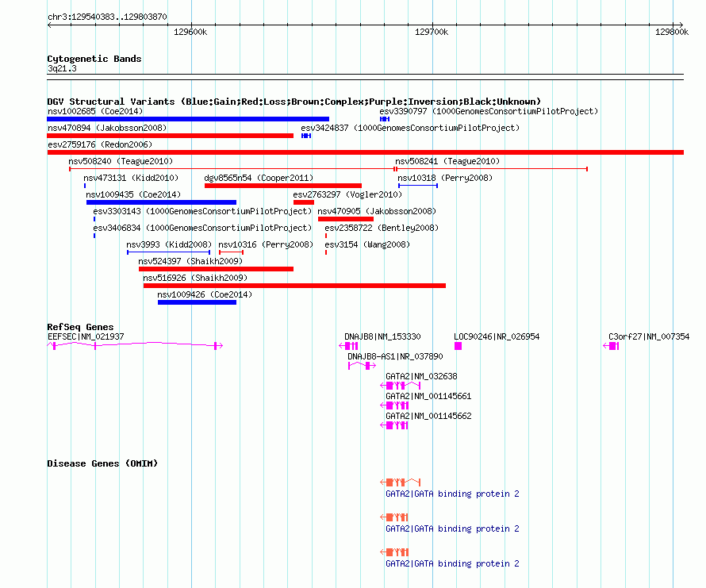Screen dimensions: 706x588
Task: Click the 129600k ruler tick label
Action: [x=190, y=32]
